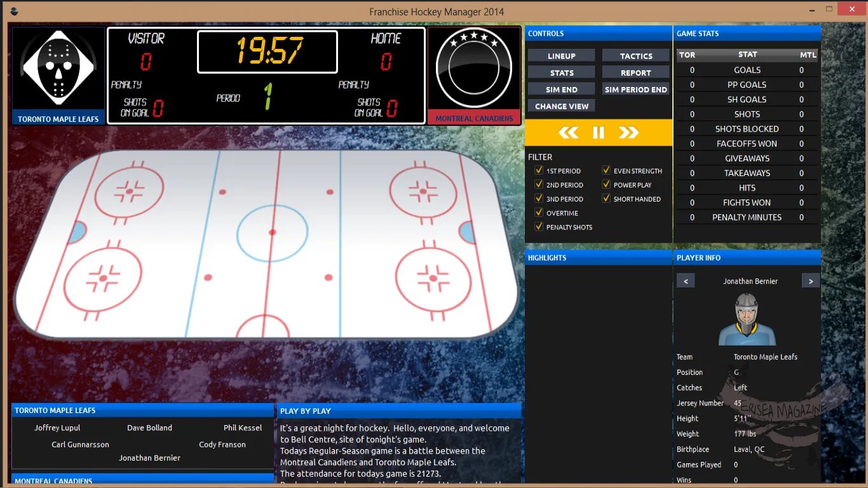Toggle the Overtime filter checkbox
Viewport: 868px width, 488px height.
(x=539, y=212)
